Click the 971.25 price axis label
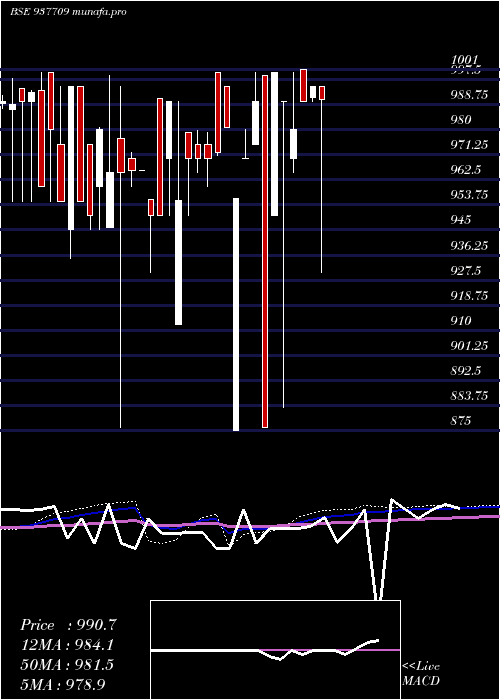This screenshot has height=700, width=500. (x=469, y=145)
